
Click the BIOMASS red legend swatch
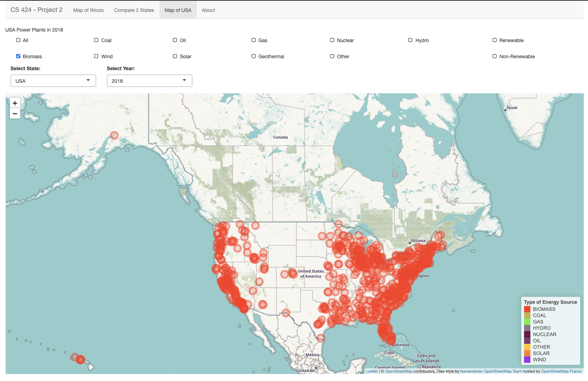(x=527, y=309)
